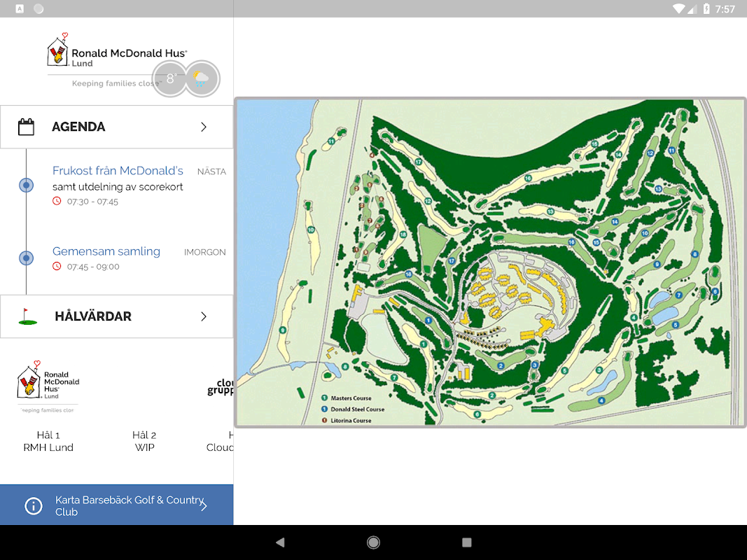Open Karta Barsebäck Golf & Country Club

point(117,505)
